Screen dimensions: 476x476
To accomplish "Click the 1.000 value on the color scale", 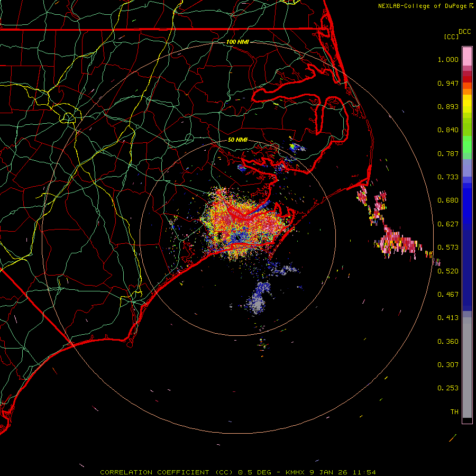I will click(x=448, y=59).
